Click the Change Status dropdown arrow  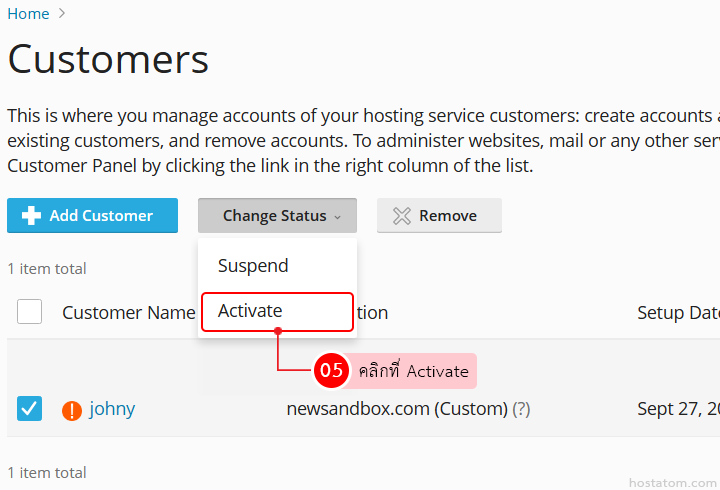(338, 217)
